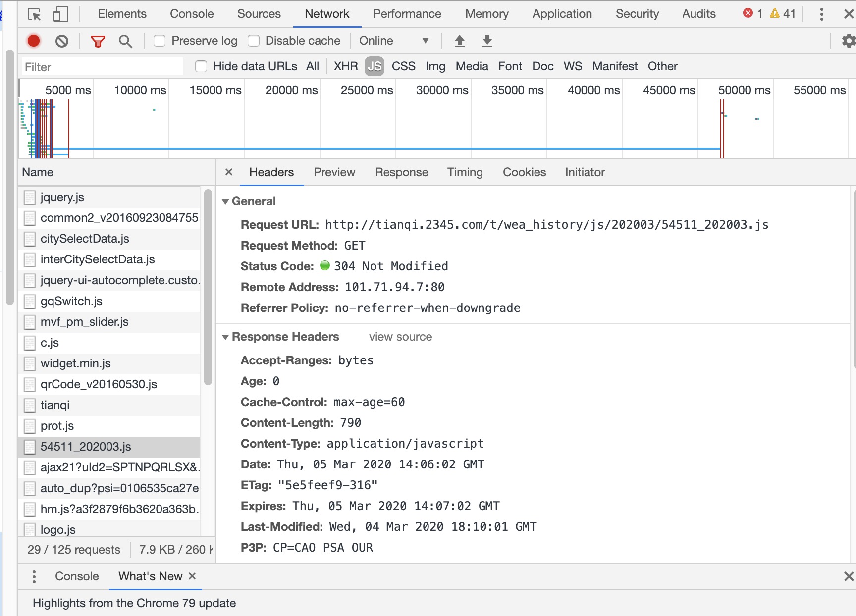Toggle the red filter funnel icon
This screenshot has height=616, width=856.
98,41
